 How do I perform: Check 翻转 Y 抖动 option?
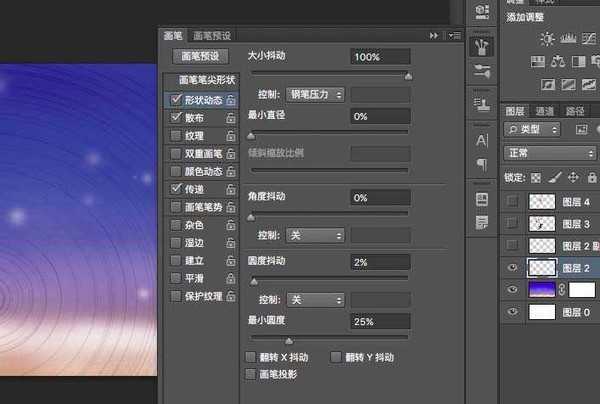coord(336,357)
